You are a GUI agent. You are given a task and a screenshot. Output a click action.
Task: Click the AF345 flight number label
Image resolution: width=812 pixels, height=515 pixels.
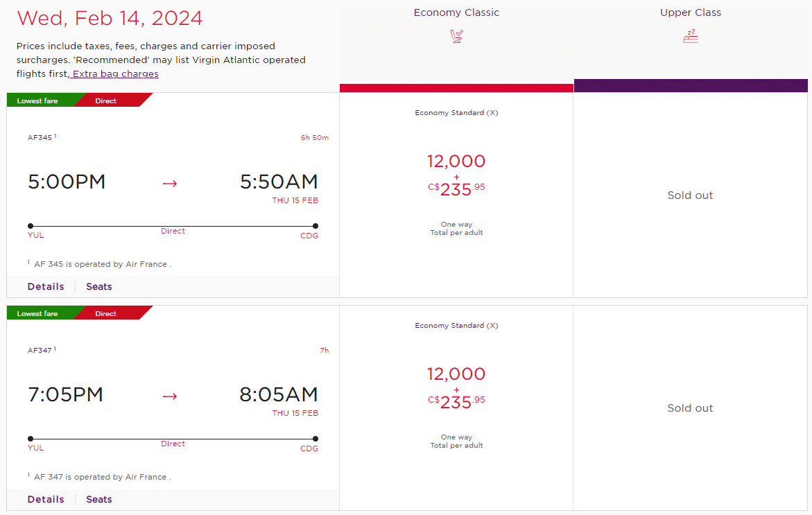tap(40, 137)
